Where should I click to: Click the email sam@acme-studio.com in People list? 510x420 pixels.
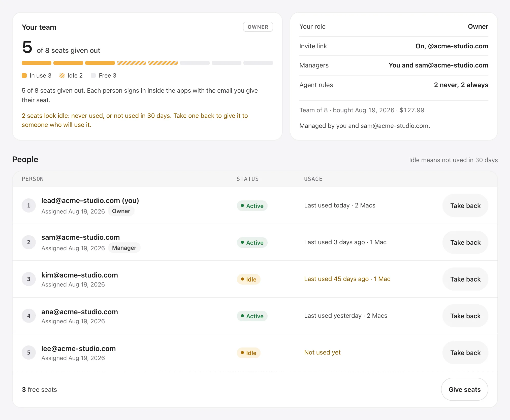(x=81, y=237)
